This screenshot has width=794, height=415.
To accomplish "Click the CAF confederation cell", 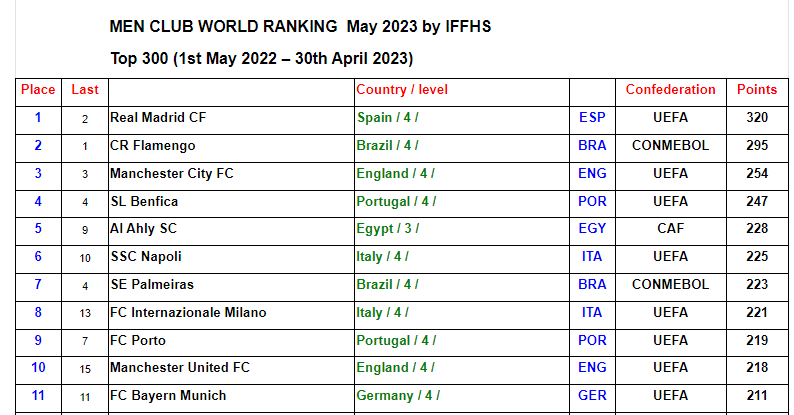I will coord(670,229).
